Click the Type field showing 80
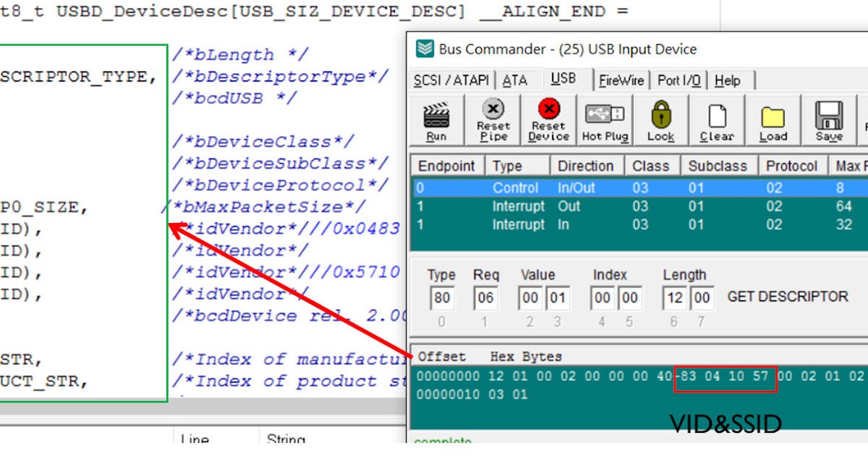This screenshot has height=456, width=868. click(x=442, y=297)
